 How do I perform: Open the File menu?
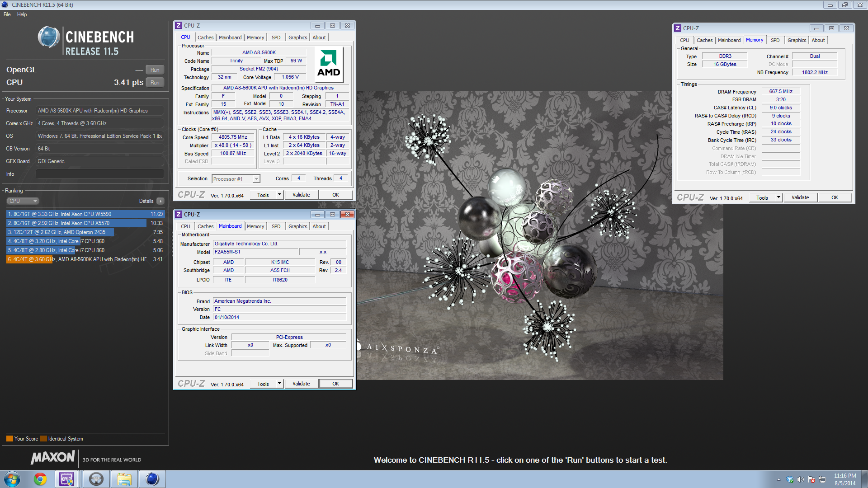[7, 14]
